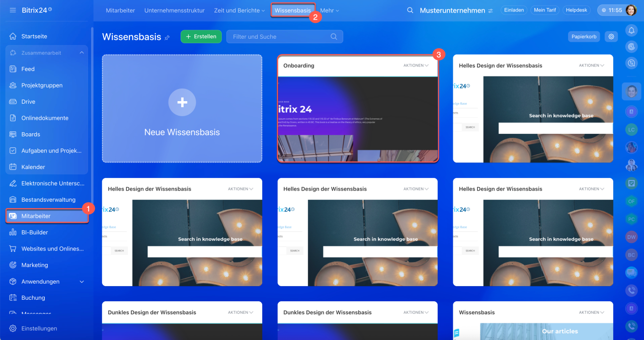Open user profile avatar in top right
This screenshot has height=340, width=644.
[631, 10]
